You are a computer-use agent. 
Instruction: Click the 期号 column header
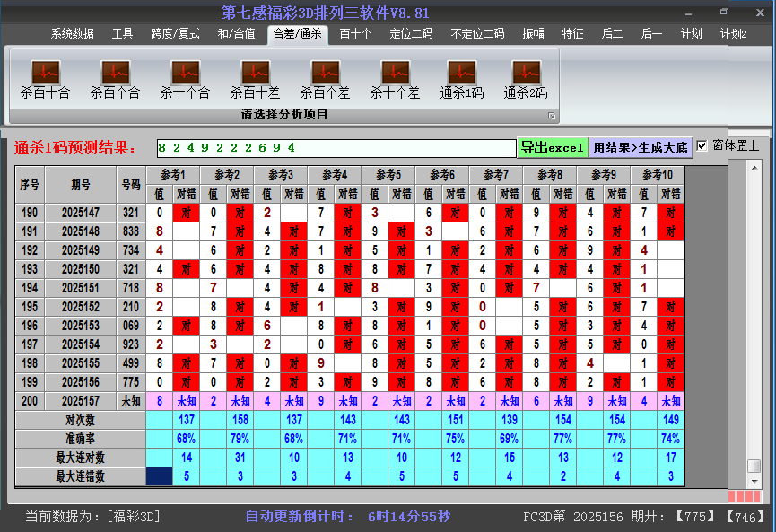click(81, 185)
